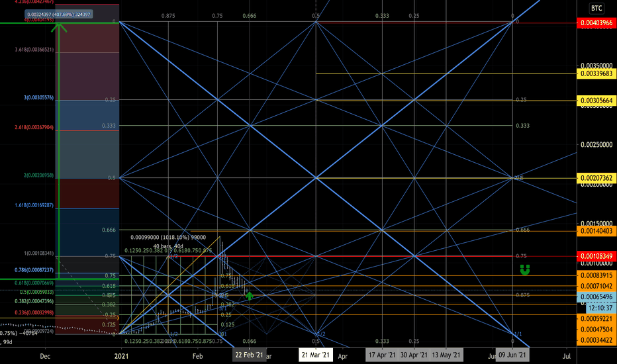Select the 0.786(0.00087237) Fibonacci label
Viewport: 617px width, 364px height.
coord(34,270)
